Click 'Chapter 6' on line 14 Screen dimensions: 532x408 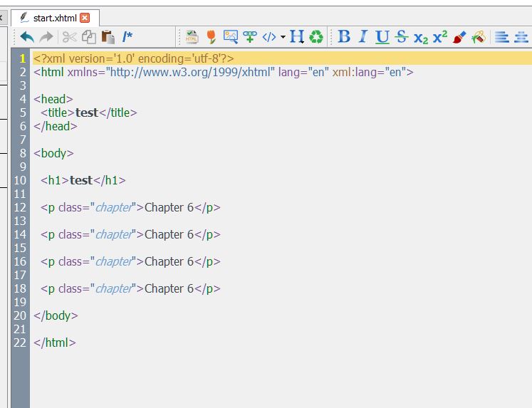(169, 234)
